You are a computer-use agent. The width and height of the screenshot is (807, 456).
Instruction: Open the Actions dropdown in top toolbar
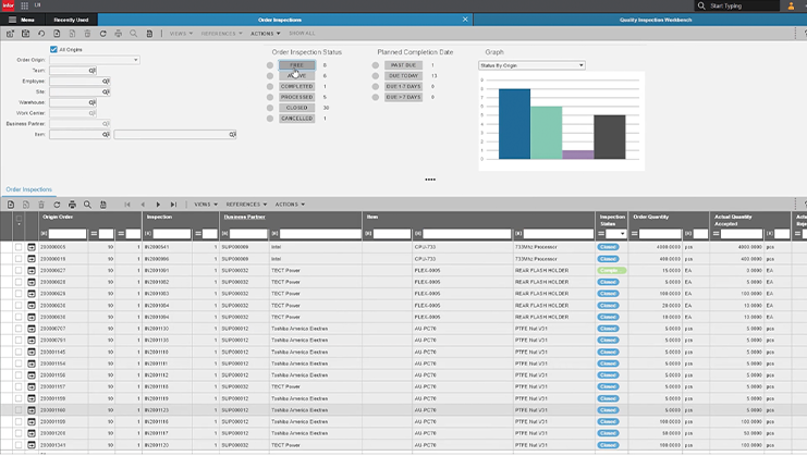(x=264, y=33)
